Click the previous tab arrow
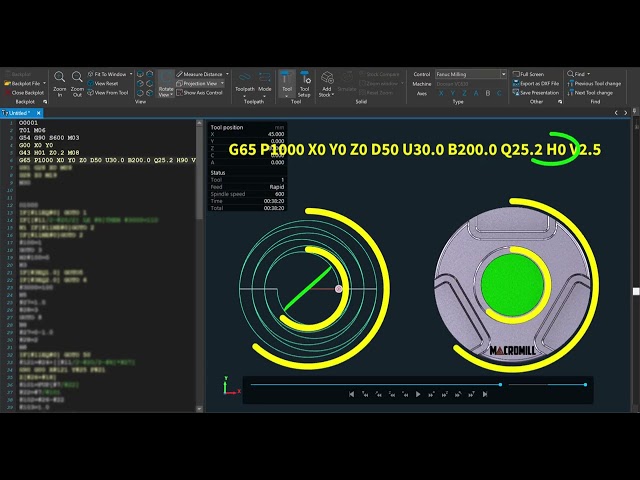640x480 pixels. click(x=616, y=113)
